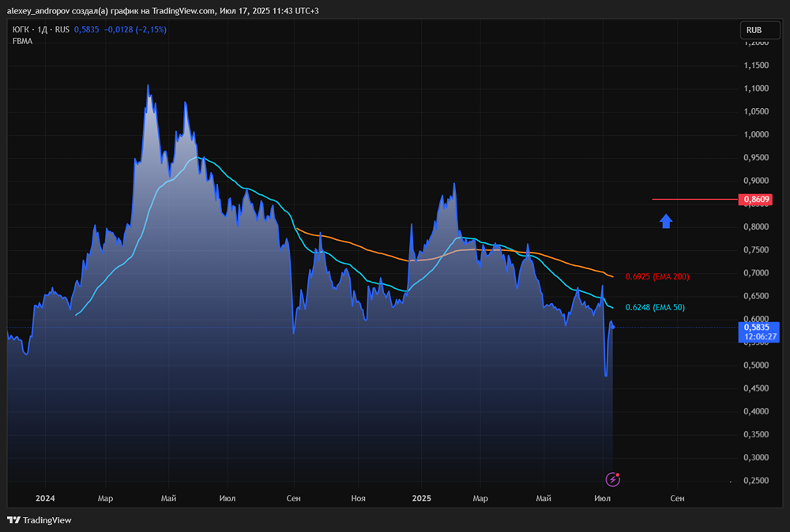The image size is (790, 532).
Task: Click the Май time label after 2024
Action: coord(168,498)
